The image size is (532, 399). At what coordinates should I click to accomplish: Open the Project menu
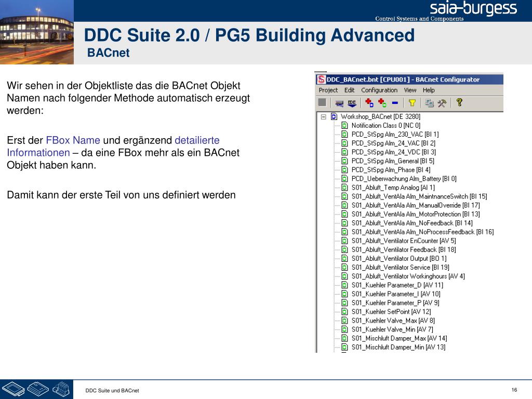point(328,90)
